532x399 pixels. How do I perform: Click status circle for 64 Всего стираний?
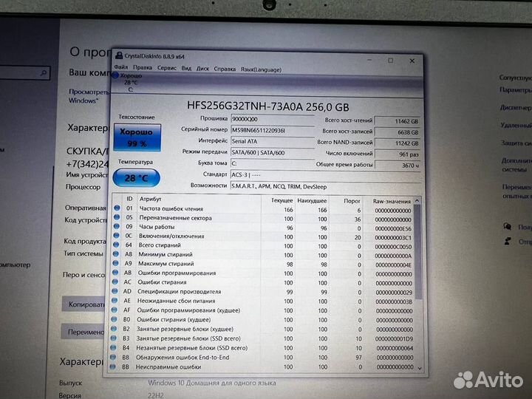[116, 245]
